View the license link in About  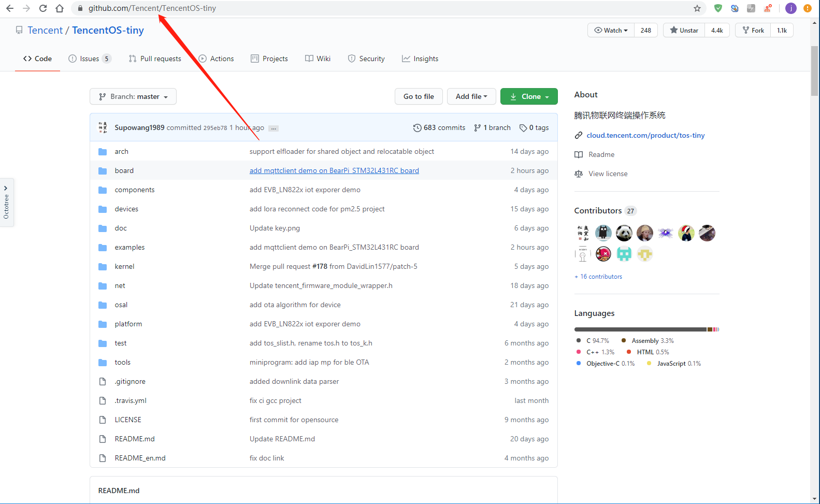point(608,174)
